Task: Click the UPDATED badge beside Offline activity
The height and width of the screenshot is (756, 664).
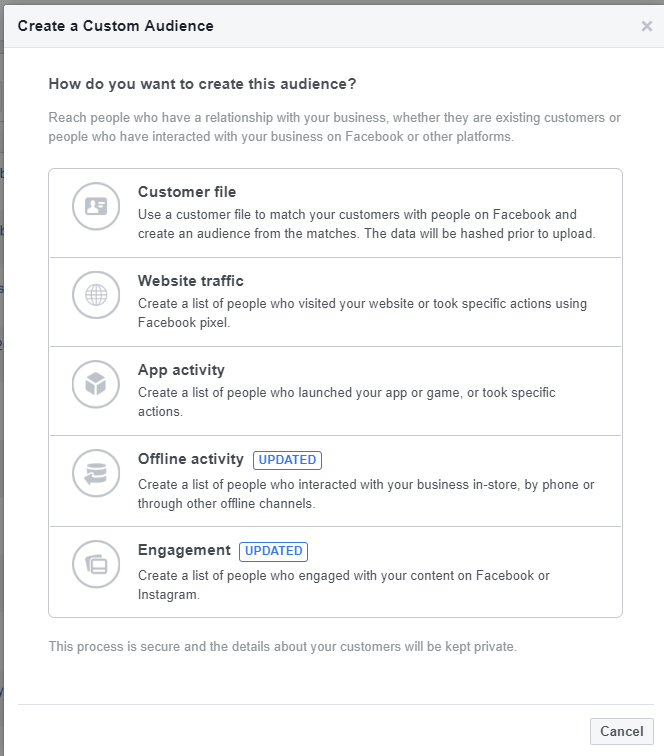Action: 287,460
